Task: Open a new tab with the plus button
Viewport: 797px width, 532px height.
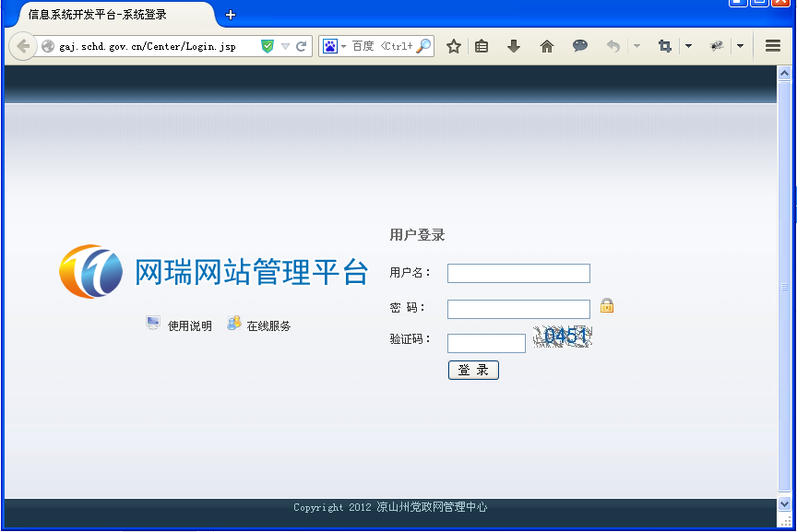Action: tap(231, 16)
